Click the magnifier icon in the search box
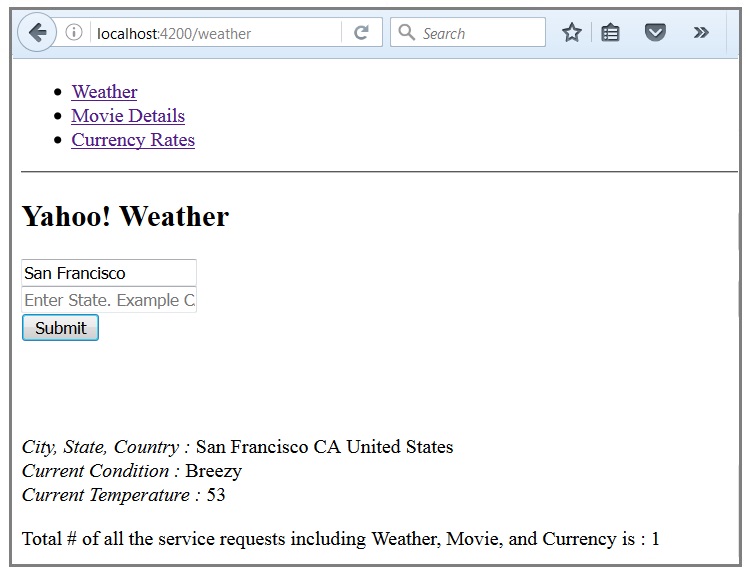750x573 pixels. pyautogui.click(x=407, y=33)
